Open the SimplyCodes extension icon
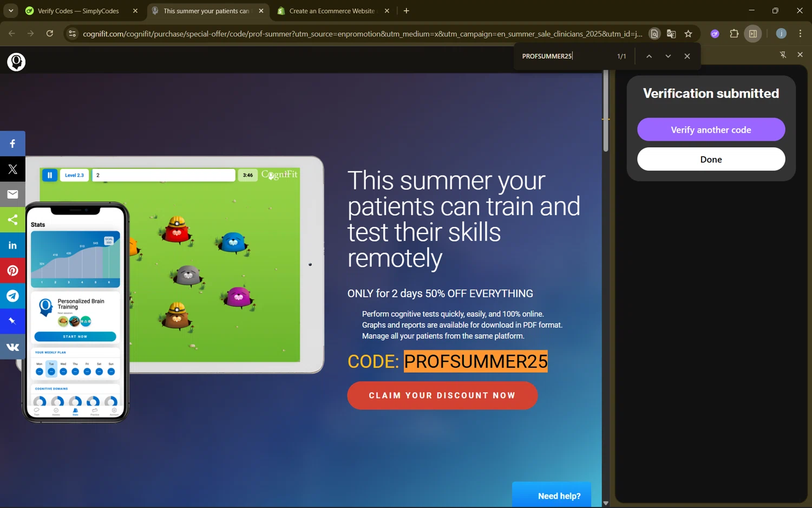The width and height of the screenshot is (812, 508). pyautogui.click(x=715, y=34)
